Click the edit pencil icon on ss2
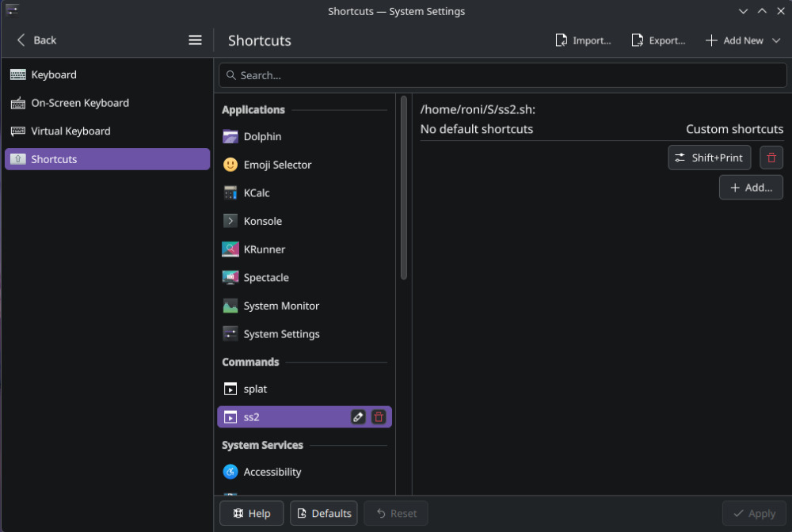 (358, 417)
